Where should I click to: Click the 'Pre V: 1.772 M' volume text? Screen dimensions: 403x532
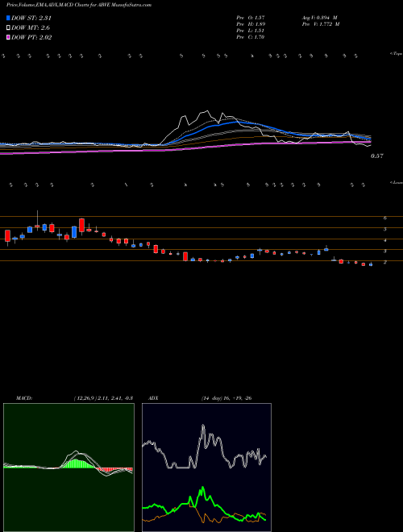320,24
